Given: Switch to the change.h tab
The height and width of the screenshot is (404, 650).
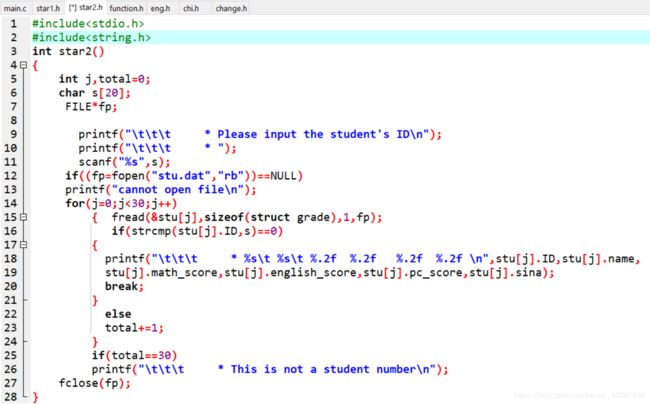Looking at the screenshot, I should 231,8.
